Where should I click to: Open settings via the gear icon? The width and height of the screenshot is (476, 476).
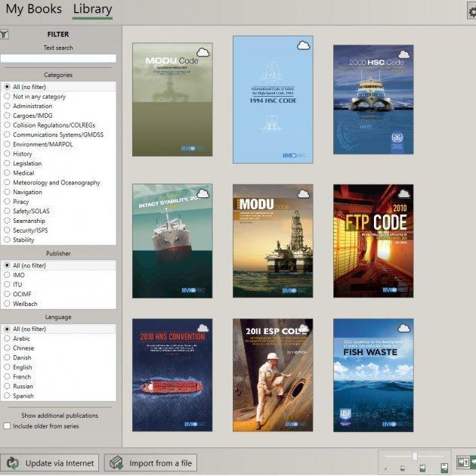click(471, 11)
